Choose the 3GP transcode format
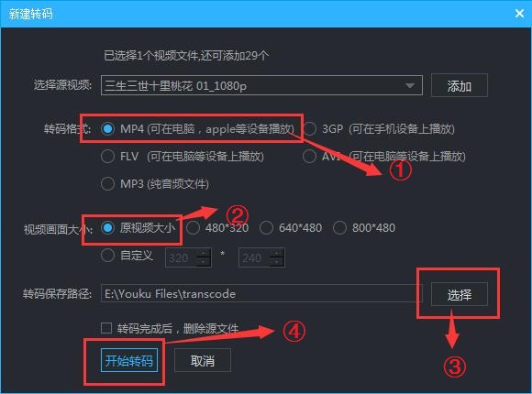 coord(309,129)
